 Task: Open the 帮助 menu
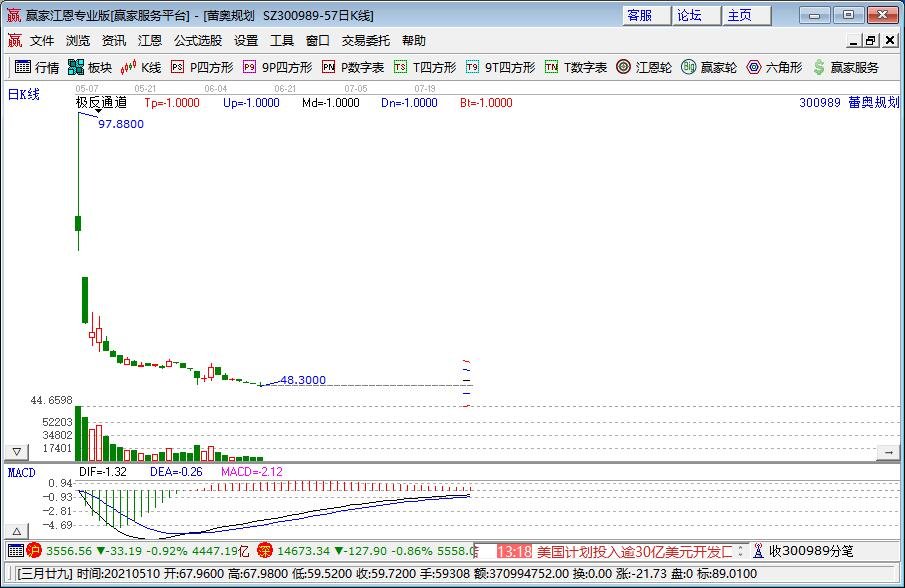point(414,40)
